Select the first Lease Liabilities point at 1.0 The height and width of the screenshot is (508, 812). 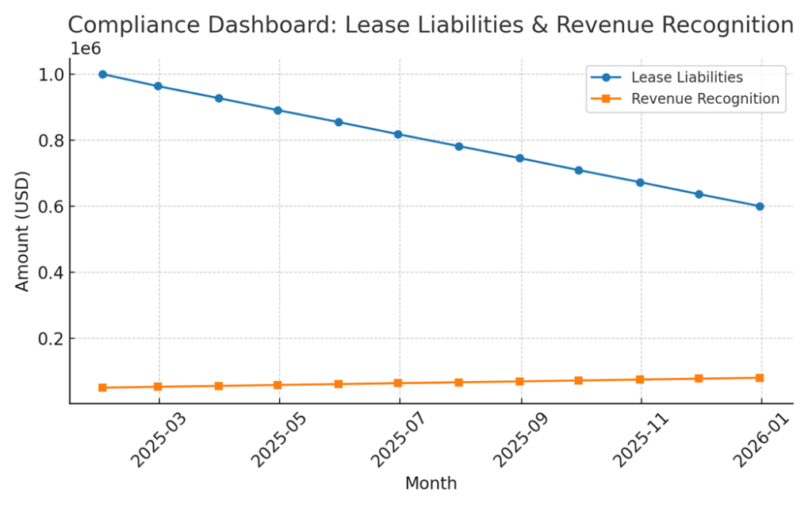(x=102, y=74)
